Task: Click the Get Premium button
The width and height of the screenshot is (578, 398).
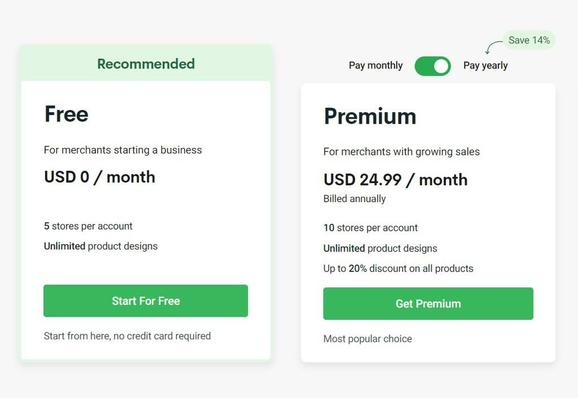Action: coord(428,304)
